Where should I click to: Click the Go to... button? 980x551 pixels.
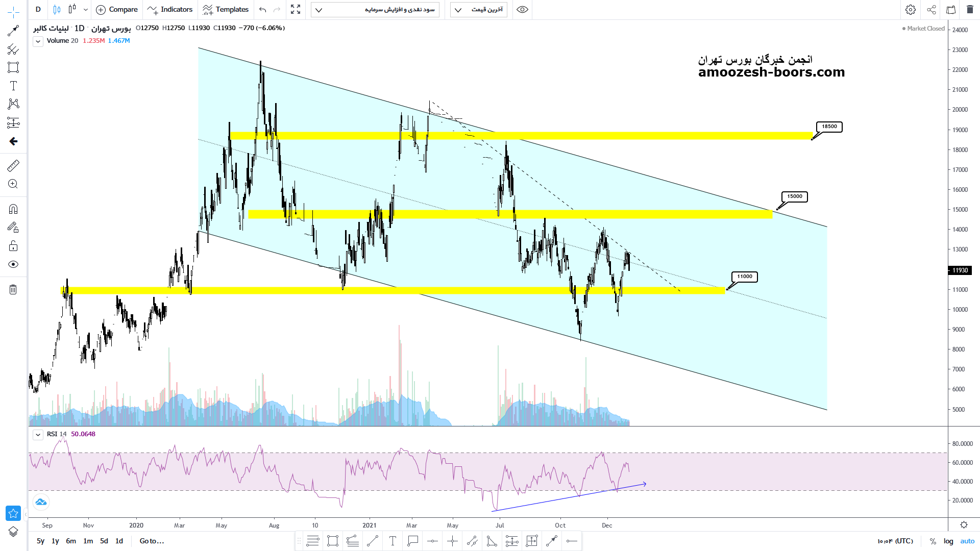tap(152, 541)
